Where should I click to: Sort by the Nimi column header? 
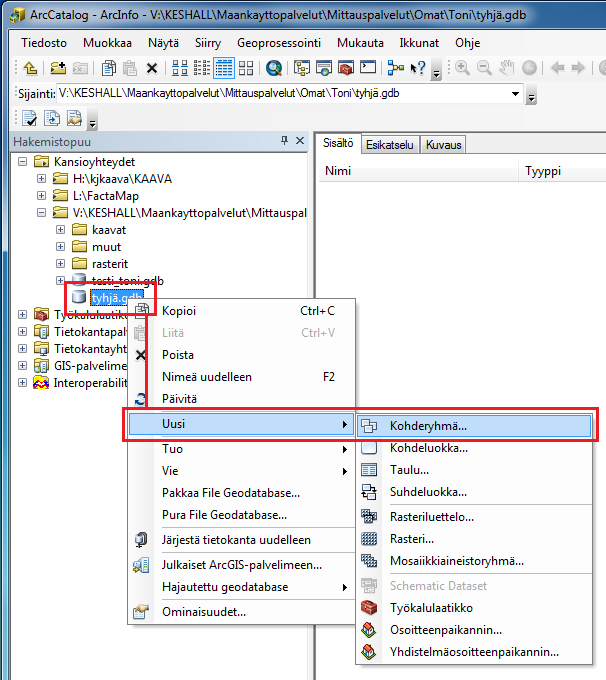[419, 171]
